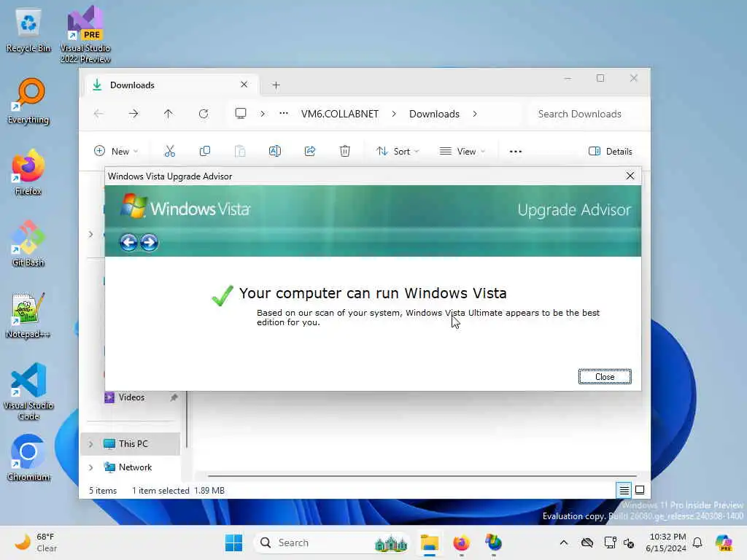Expand chevron after VM6.COLLABNET breadcrumb

tap(394, 114)
